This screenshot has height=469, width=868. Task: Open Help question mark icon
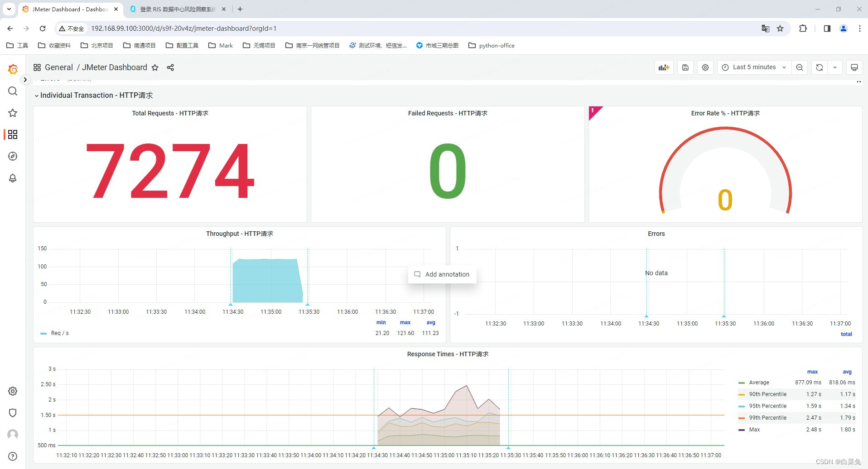point(13,456)
